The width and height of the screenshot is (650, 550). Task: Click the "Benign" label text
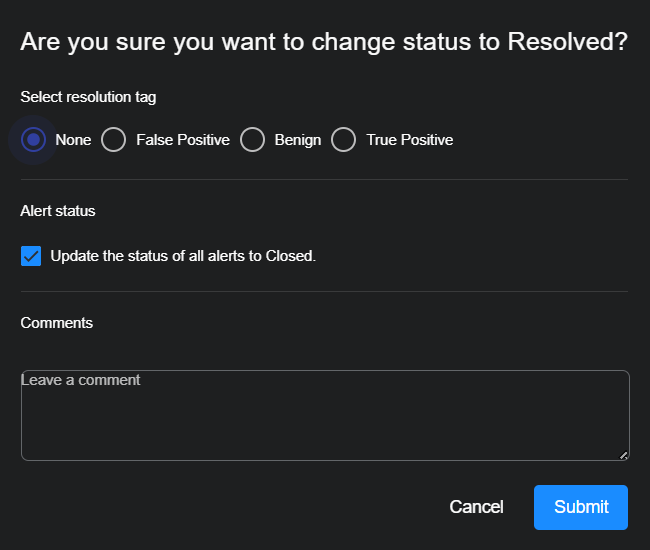(x=298, y=140)
